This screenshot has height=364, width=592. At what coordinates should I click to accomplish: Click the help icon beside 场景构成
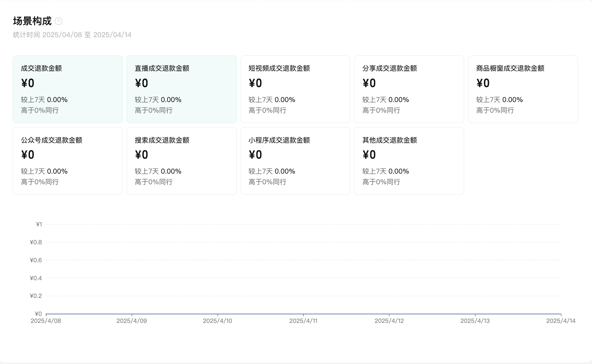point(58,21)
